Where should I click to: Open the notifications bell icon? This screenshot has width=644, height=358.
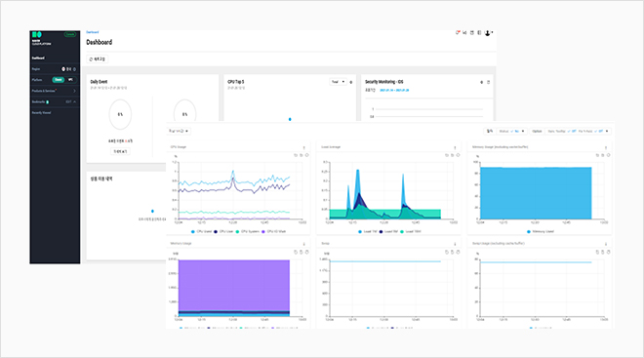tap(457, 32)
